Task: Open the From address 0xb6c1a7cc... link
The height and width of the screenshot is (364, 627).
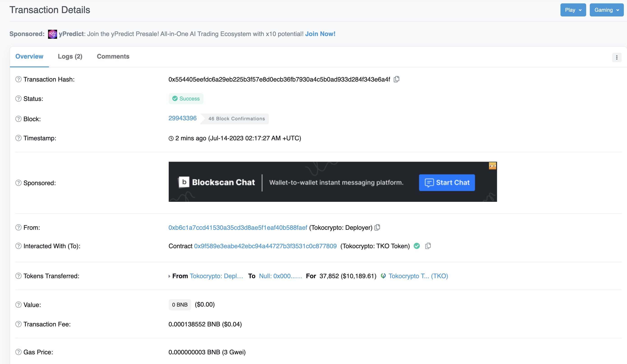Action: 238,227
